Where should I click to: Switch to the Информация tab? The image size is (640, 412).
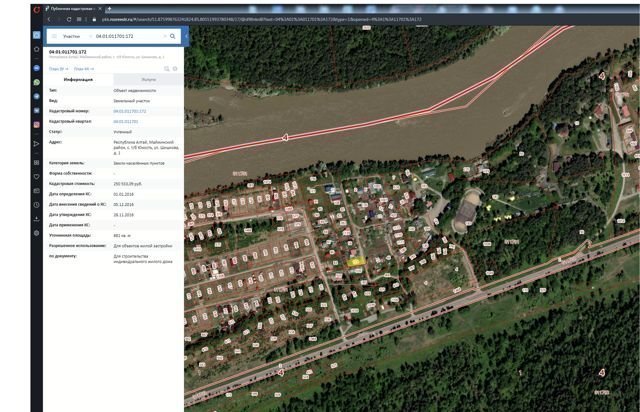pyautogui.click(x=78, y=80)
